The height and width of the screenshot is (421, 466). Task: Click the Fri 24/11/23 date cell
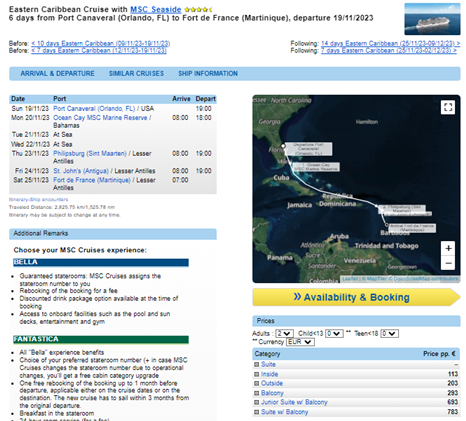click(32, 171)
